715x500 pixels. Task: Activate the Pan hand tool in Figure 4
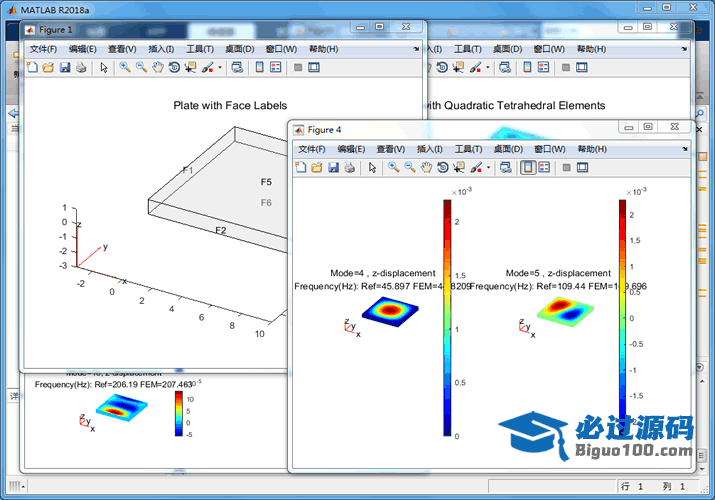426,167
